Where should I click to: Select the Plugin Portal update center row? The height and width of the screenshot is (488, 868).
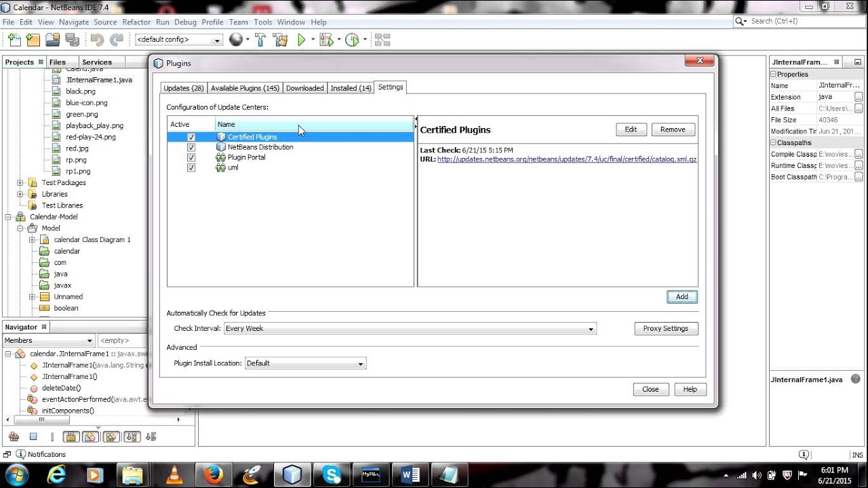[x=290, y=157]
